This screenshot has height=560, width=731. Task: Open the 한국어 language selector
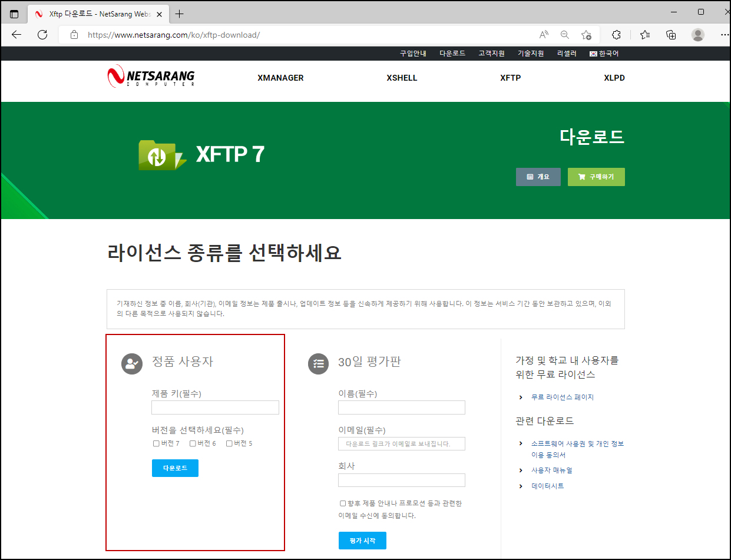[x=604, y=54]
